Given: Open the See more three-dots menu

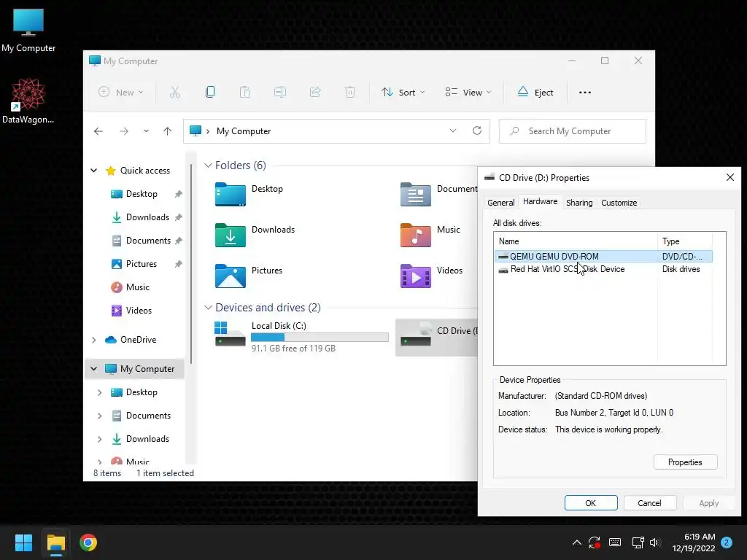Looking at the screenshot, I should pyautogui.click(x=585, y=93).
